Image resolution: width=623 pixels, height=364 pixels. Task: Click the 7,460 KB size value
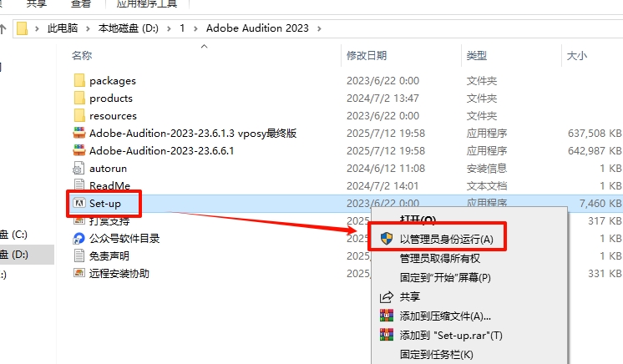(600, 204)
